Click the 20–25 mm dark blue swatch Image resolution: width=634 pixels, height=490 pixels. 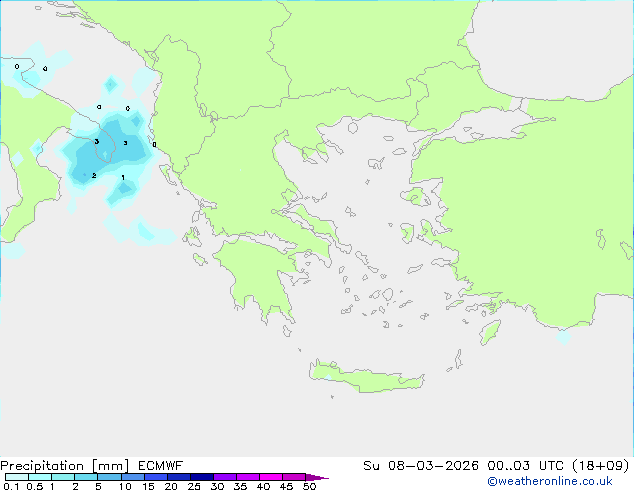(x=178, y=477)
